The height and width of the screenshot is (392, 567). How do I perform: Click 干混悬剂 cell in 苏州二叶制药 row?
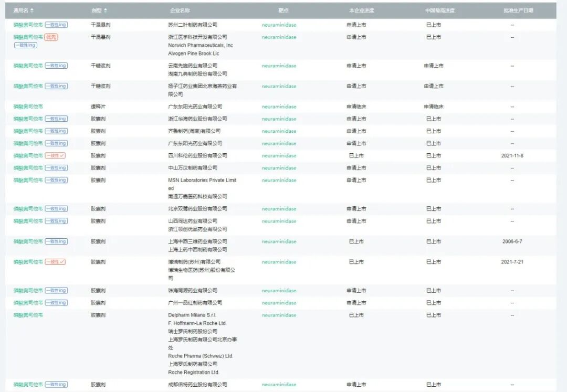100,25
